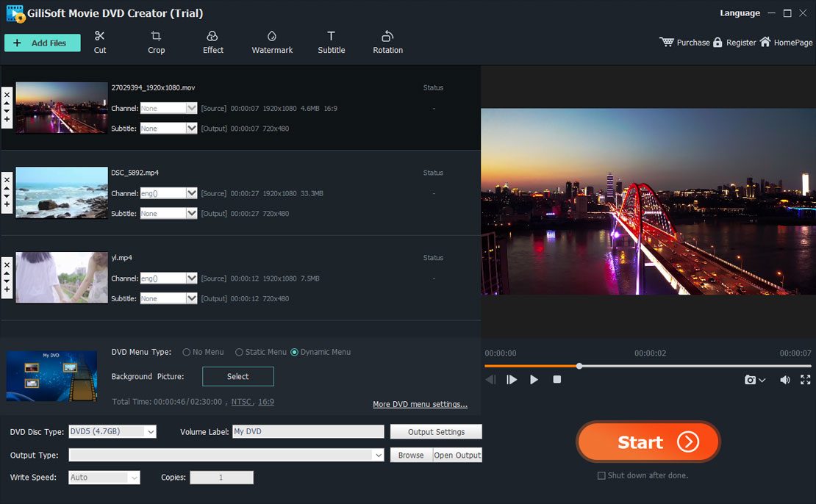Open the Subtitle tool
The image size is (816, 504).
click(x=331, y=42)
